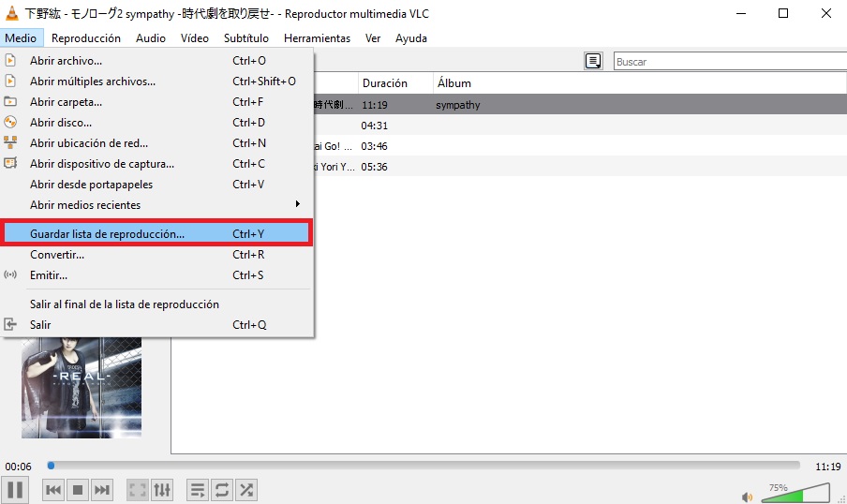This screenshot has width=847, height=504.
Task: Expand Abrir medios recientes submenu
Action: pyautogui.click(x=156, y=205)
